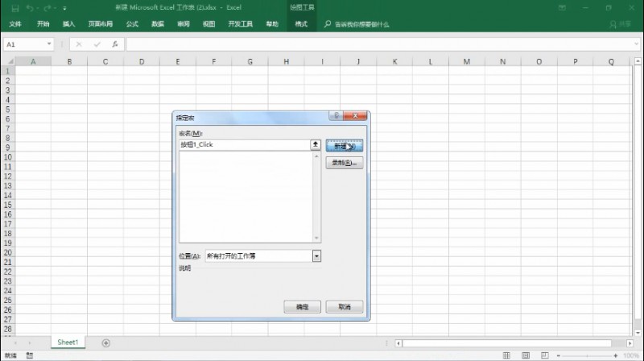Click the 录制 button in dialog
The height and width of the screenshot is (361, 644).
click(x=345, y=163)
